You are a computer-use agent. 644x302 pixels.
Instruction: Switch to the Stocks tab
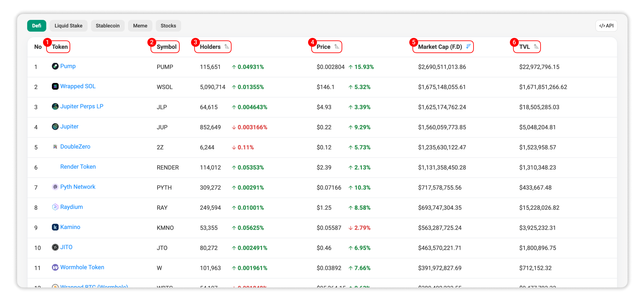click(x=168, y=26)
